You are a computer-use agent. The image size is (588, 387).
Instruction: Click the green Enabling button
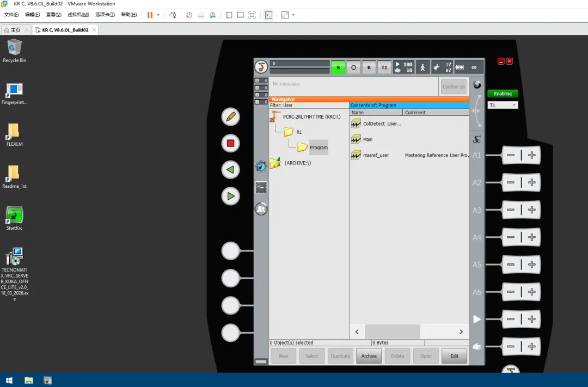click(503, 94)
